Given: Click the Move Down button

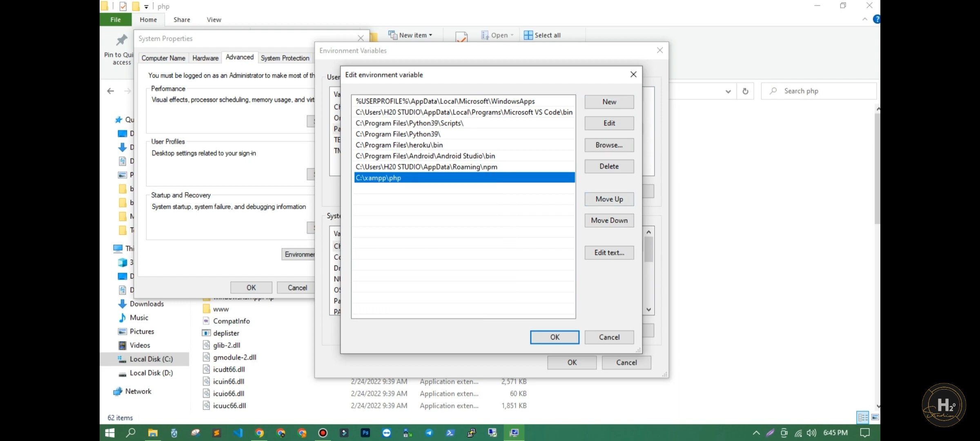Looking at the screenshot, I should 609,220.
